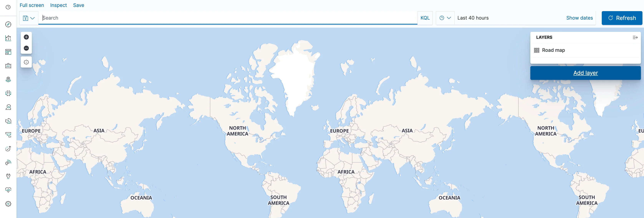644x218 pixels.
Task: Open Dev Tools wrench icon in the sidebar
Action: [x=8, y=176]
